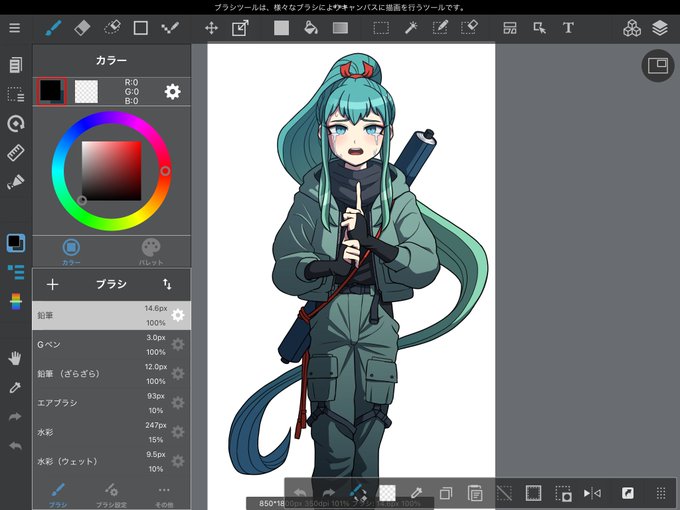
Task: Select the Eraser tool
Action: [x=82, y=28]
